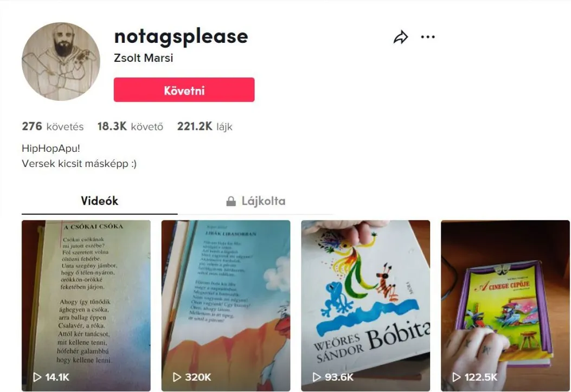
Task: Open the round profile avatar picture
Action: pos(61,61)
